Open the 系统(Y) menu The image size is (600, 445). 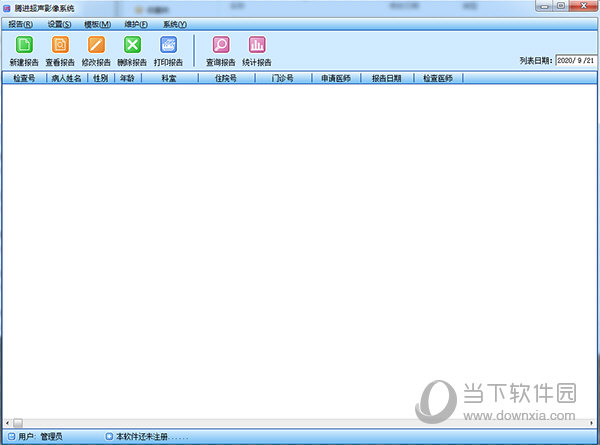[175, 24]
